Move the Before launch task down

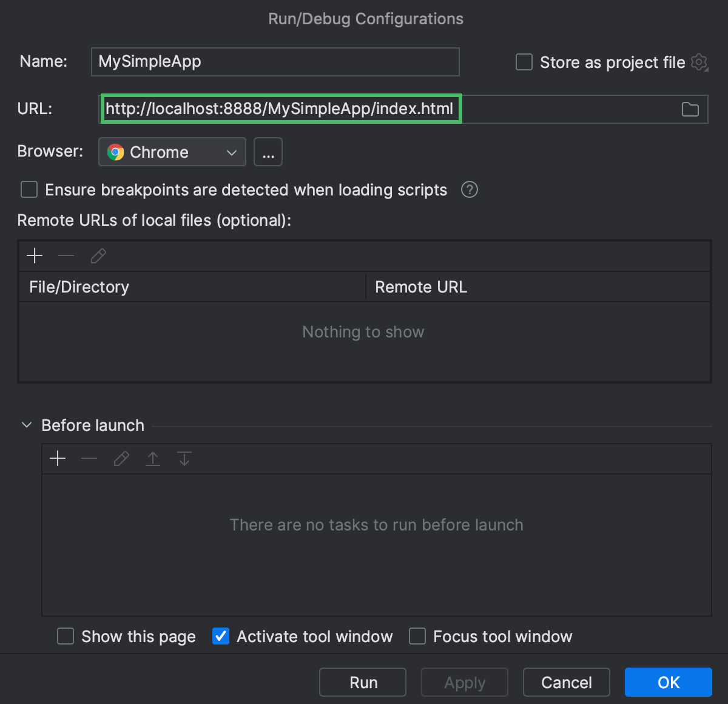(184, 458)
